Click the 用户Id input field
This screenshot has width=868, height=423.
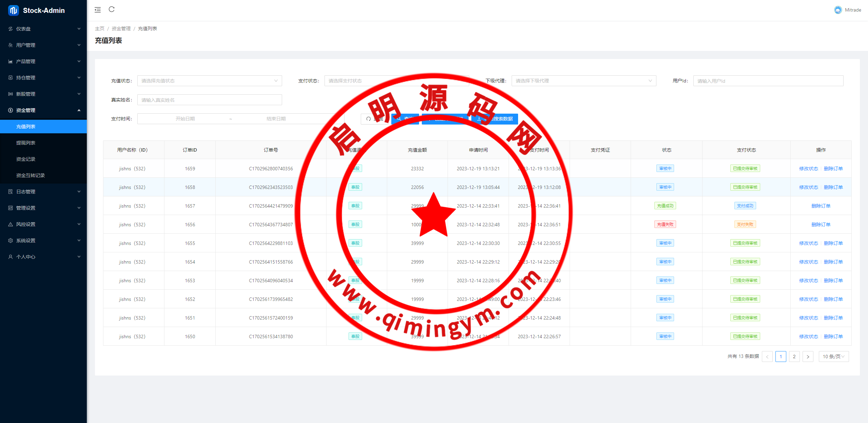tap(768, 81)
